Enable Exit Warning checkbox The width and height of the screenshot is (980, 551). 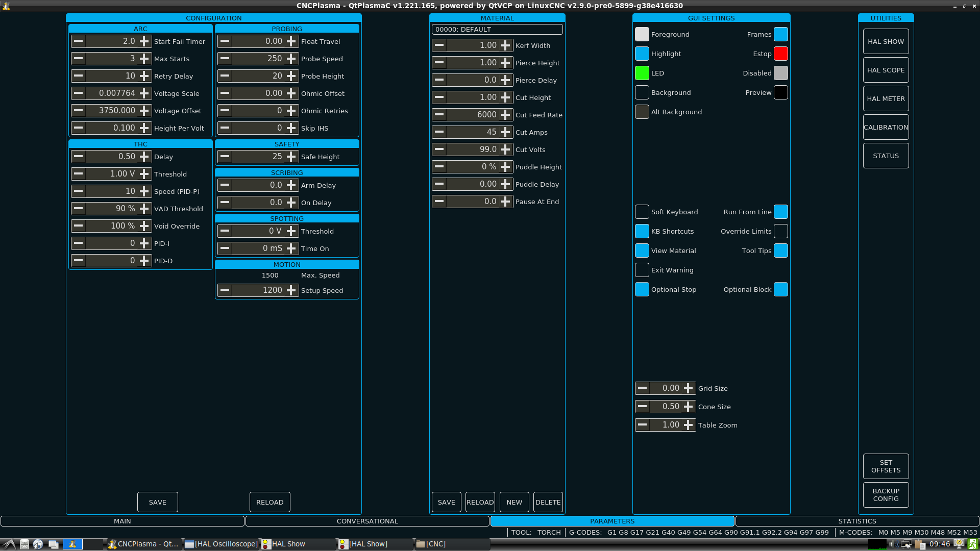pyautogui.click(x=642, y=270)
